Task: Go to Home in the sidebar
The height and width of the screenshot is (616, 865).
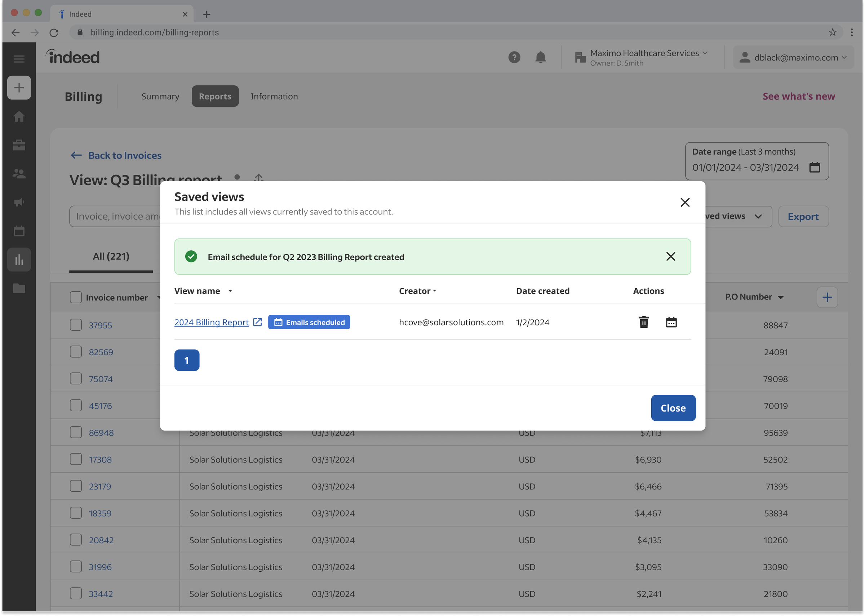Action: 19,116
